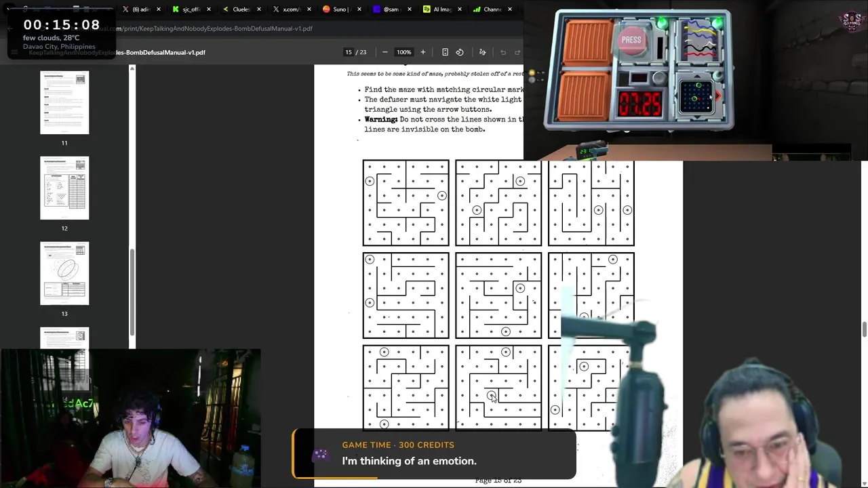Click the PDF redo arrow

(x=517, y=52)
